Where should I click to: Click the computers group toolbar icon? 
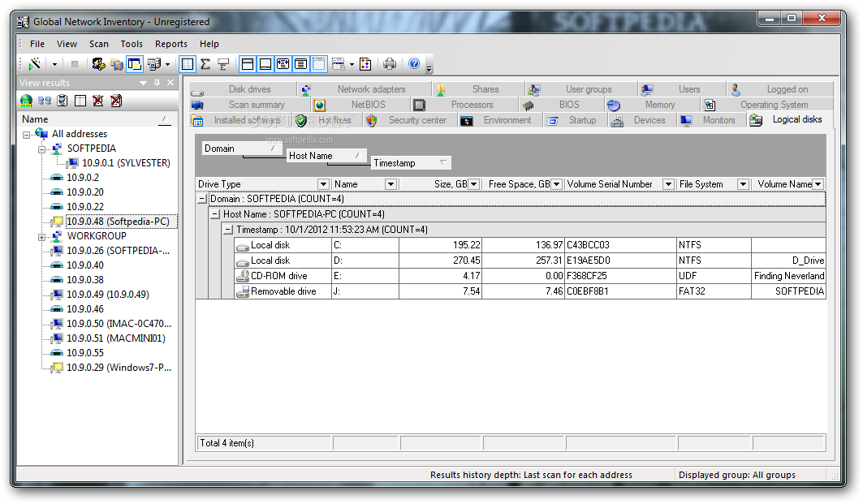pyautogui.click(x=154, y=64)
